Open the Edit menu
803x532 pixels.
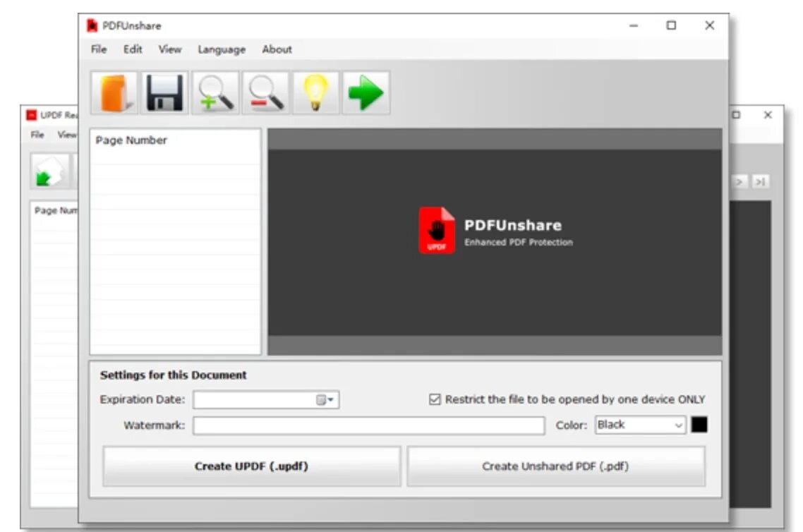[x=133, y=49]
